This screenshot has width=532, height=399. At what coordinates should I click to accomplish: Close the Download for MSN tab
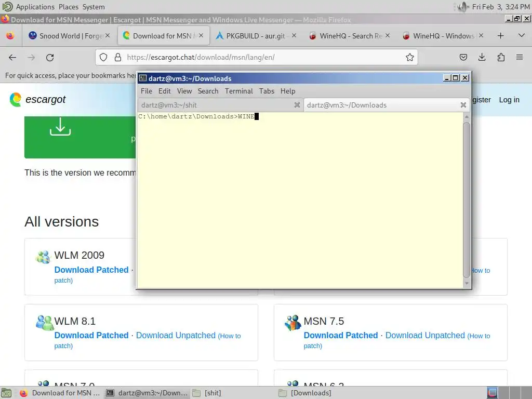pos(201,35)
